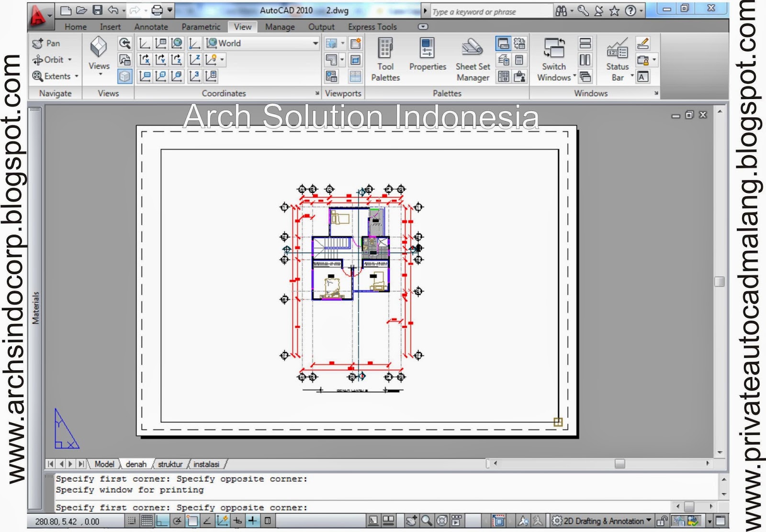The image size is (766, 532).
Task: Open Sheet Set Manager
Action: [x=473, y=59]
